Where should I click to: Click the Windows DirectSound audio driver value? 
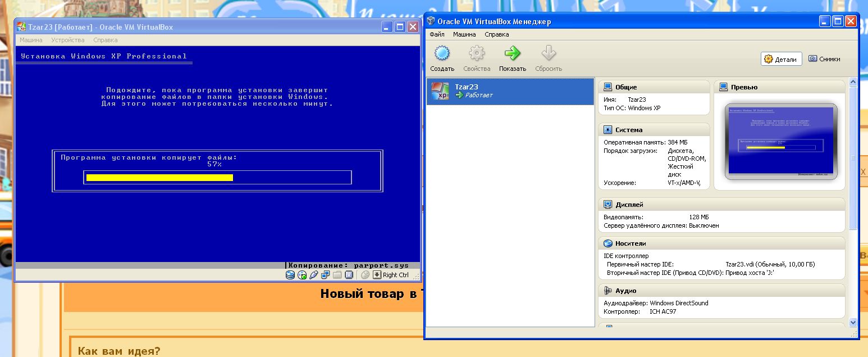pos(679,303)
